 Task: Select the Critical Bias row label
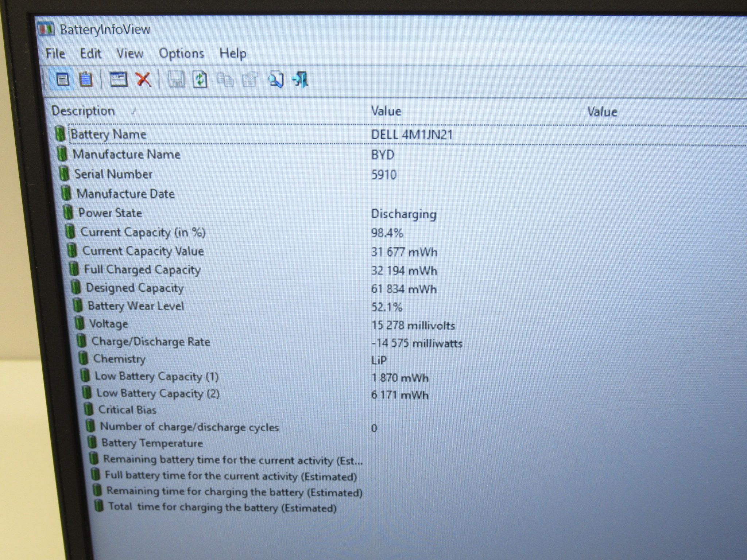127,409
